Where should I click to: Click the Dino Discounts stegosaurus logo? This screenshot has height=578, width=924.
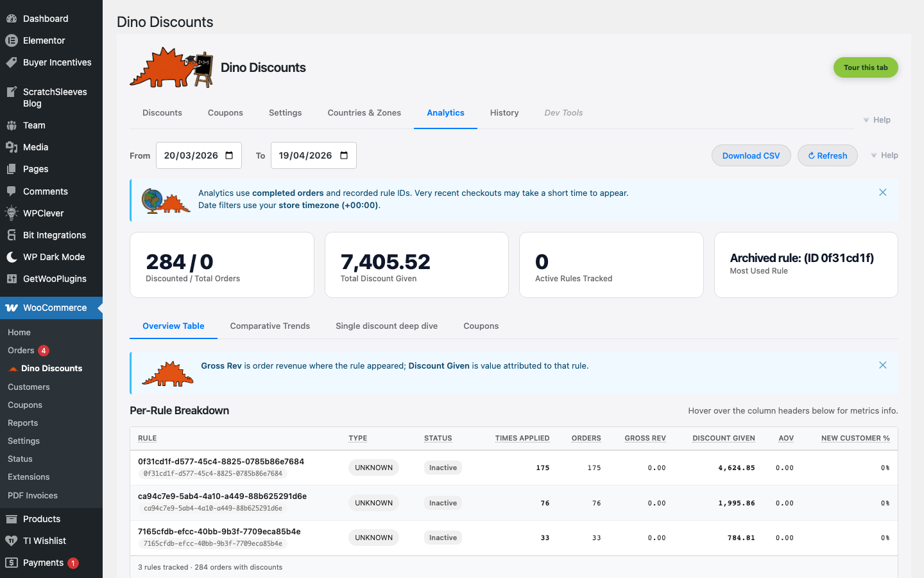point(171,67)
